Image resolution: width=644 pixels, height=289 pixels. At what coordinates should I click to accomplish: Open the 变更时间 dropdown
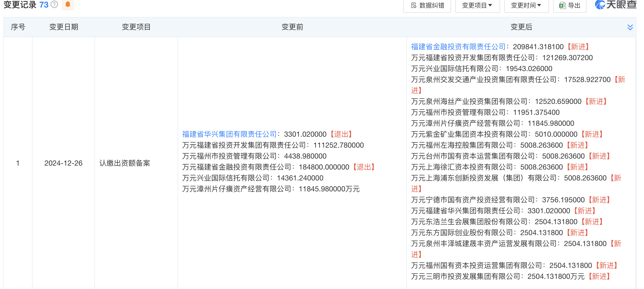pyautogui.click(x=526, y=5)
